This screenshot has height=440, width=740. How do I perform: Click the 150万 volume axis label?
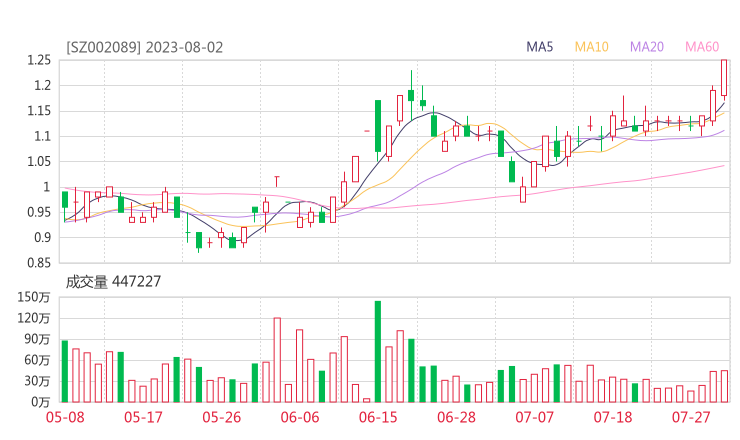pos(34,297)
